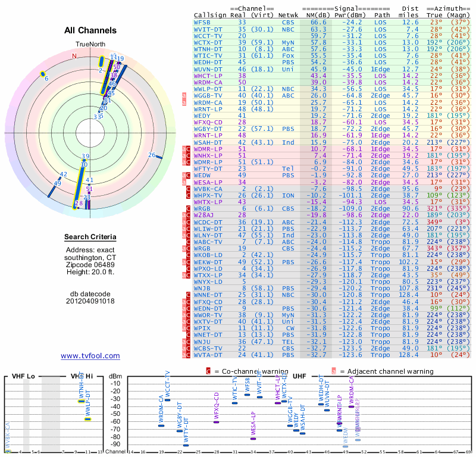This screenshot has height=457, width=476.
Task: Click the Height: 20.0 ft. text
Action: 90,272
